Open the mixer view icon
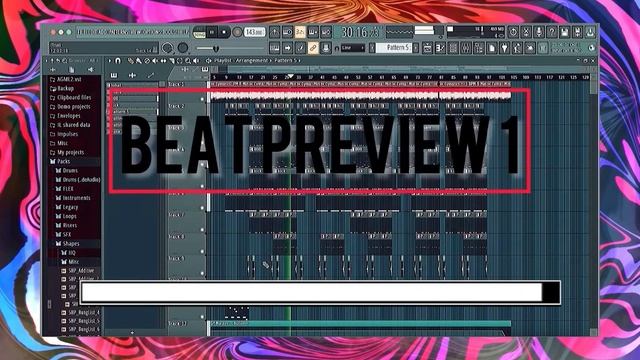640x360 pixels. (466, 48)
